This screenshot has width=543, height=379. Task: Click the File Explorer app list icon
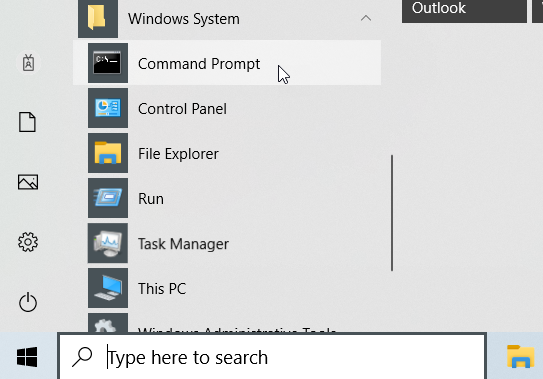tap(108, 153)
